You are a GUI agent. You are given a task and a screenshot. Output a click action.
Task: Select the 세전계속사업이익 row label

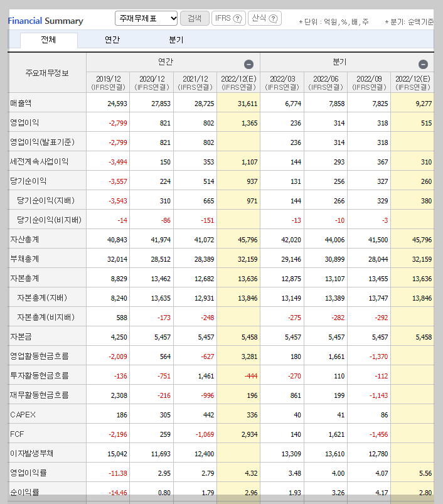[x=39, y=162]
